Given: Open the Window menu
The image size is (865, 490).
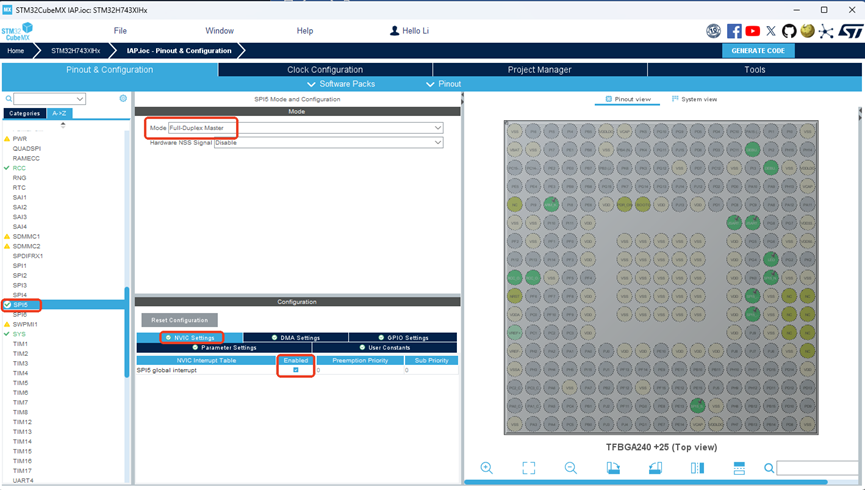Looking at the screenshot, I should tap(220, 31).
